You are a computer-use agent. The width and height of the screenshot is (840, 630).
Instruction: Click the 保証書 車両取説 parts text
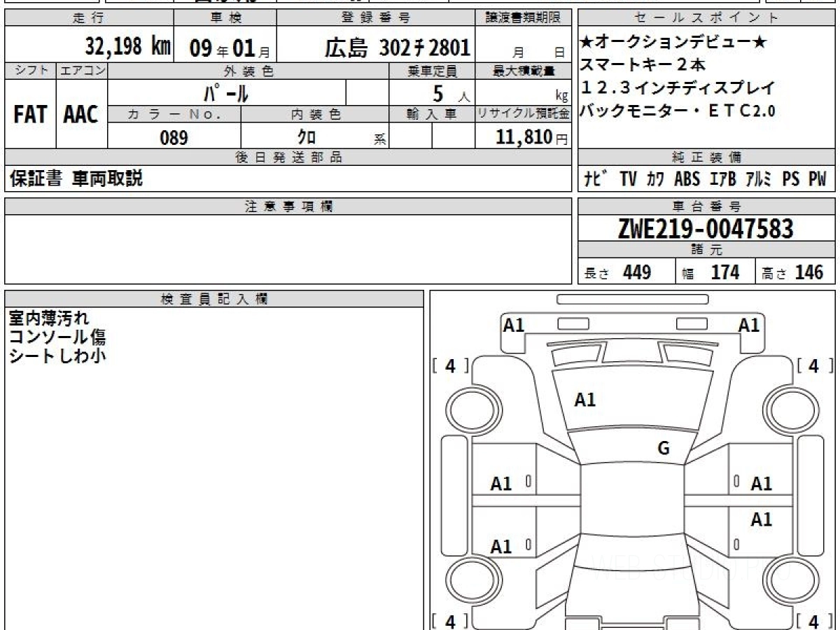(76, 179)
